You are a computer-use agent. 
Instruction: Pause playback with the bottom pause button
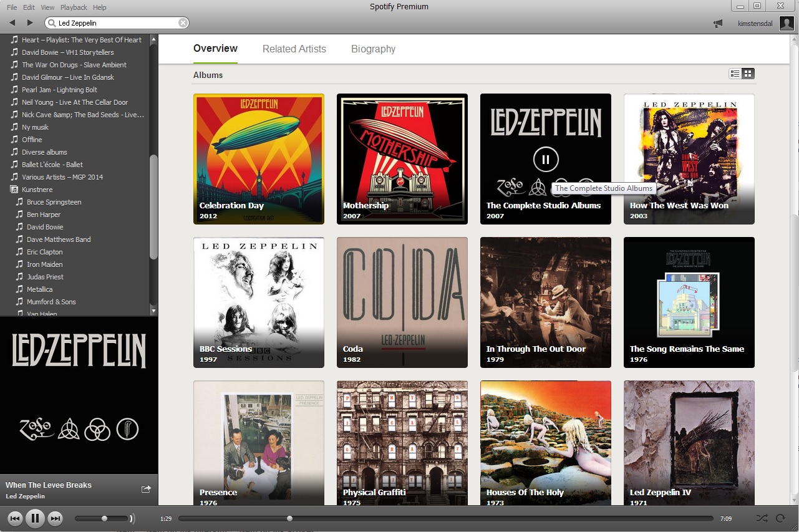click(35, 518)
